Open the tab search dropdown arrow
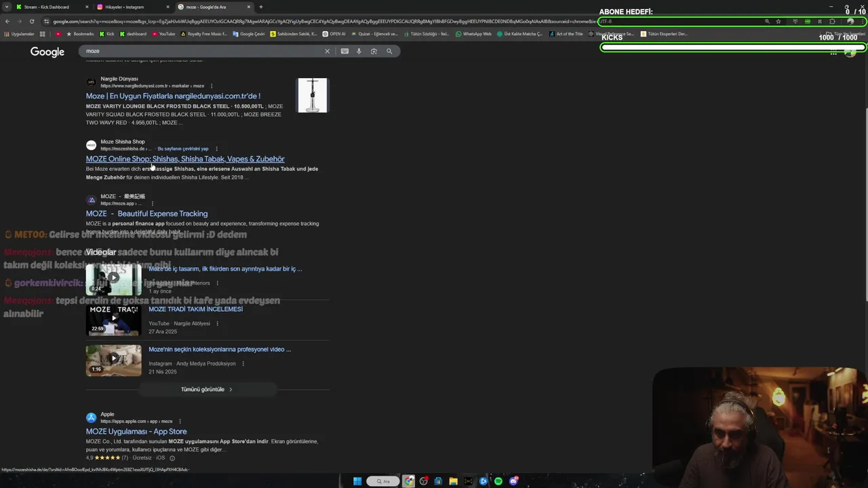The width and height of the screenshot is (868, 488). point(6,7)
